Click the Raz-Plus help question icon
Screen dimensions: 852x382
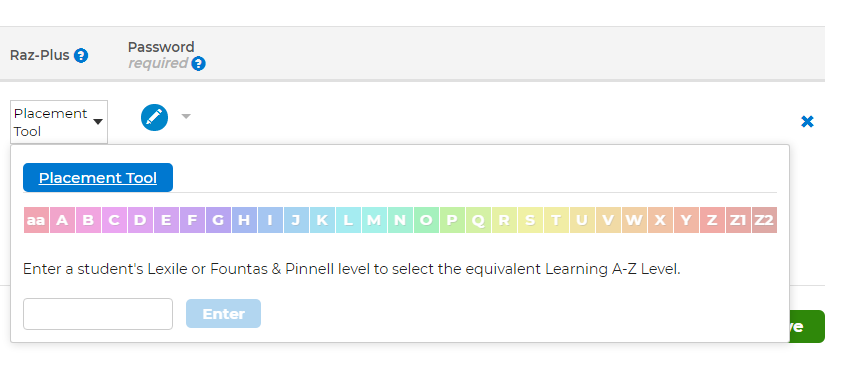coord(81,55)
